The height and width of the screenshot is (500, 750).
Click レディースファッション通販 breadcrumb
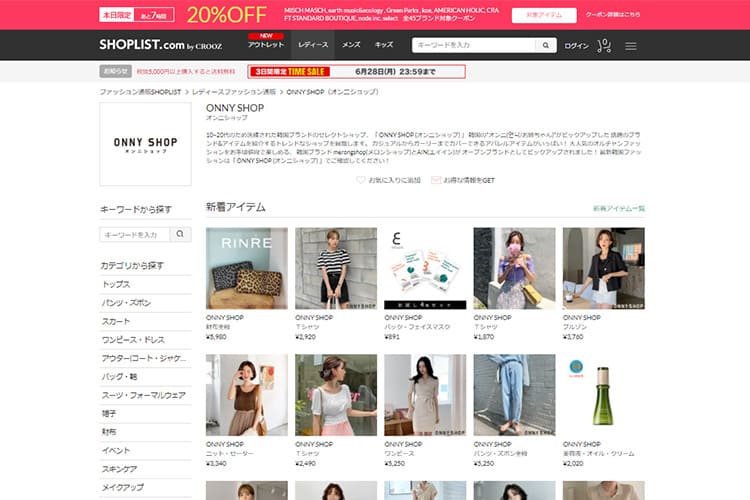[233, 91]
